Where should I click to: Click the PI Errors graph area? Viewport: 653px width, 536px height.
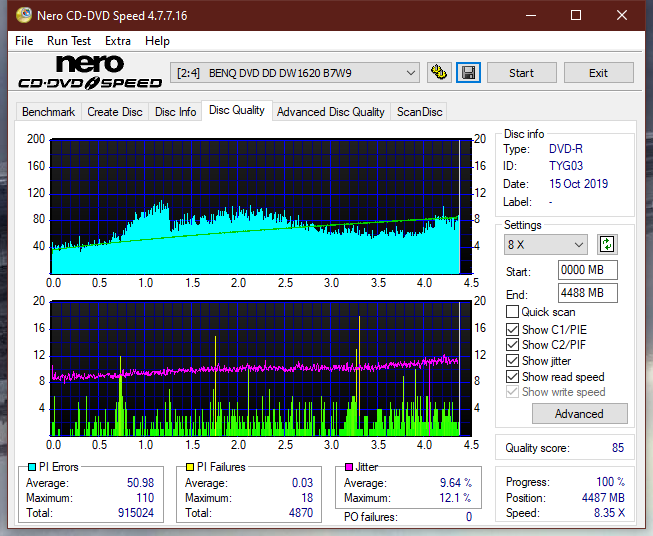(x=261, y=207)
